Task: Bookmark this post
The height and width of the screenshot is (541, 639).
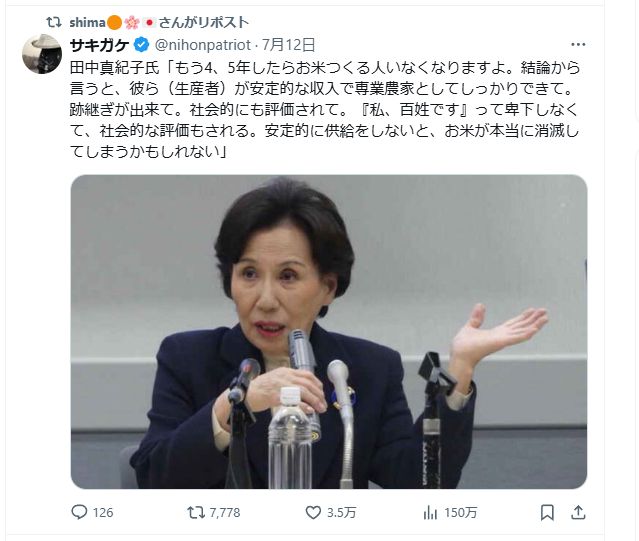Action: click(547, 512)
